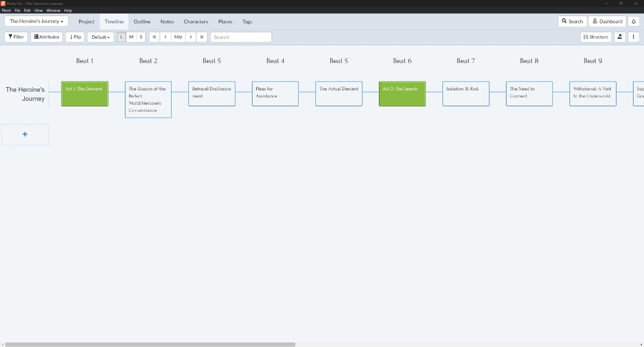Switch to the Notes tab

tap(167, 21)
